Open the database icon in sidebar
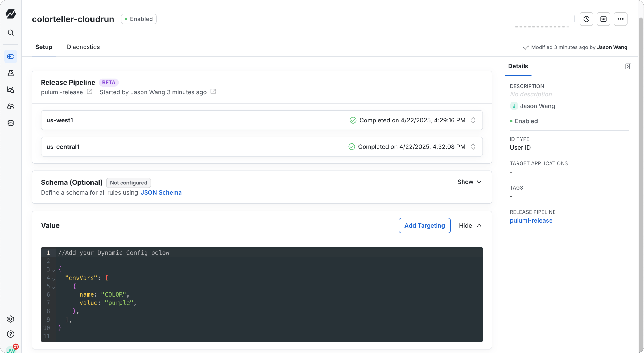Image resolution: width=644 pixels, height=353 pixels. 11,123
